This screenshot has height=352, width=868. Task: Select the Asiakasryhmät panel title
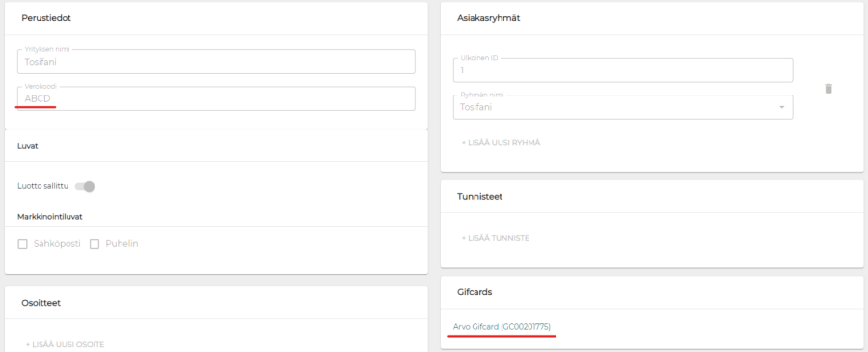point(489,18)
